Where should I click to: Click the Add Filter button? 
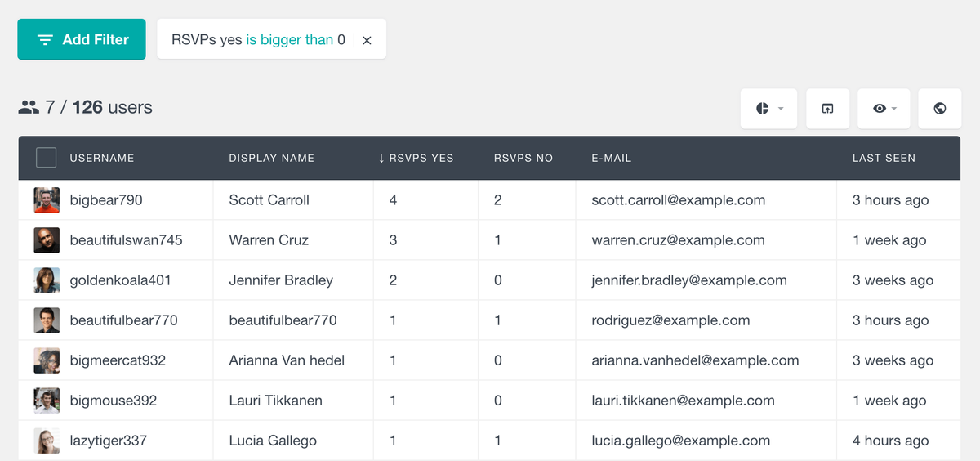[82, 39]
